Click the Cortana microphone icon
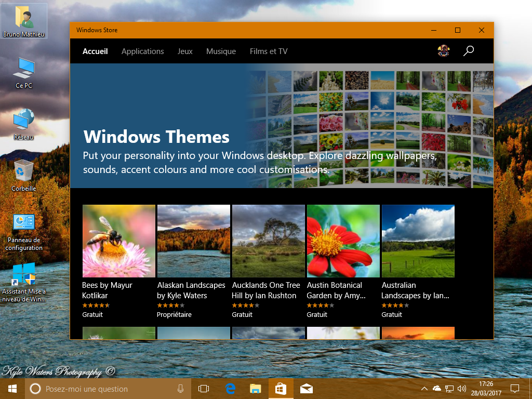 tap(180, 389)
